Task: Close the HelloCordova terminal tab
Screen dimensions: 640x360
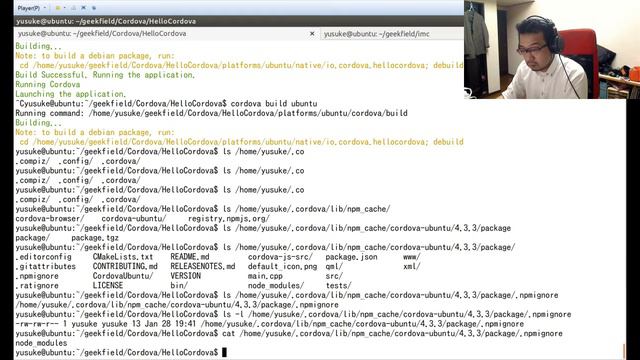Action: pyautogui.click(x=312, y=34)
